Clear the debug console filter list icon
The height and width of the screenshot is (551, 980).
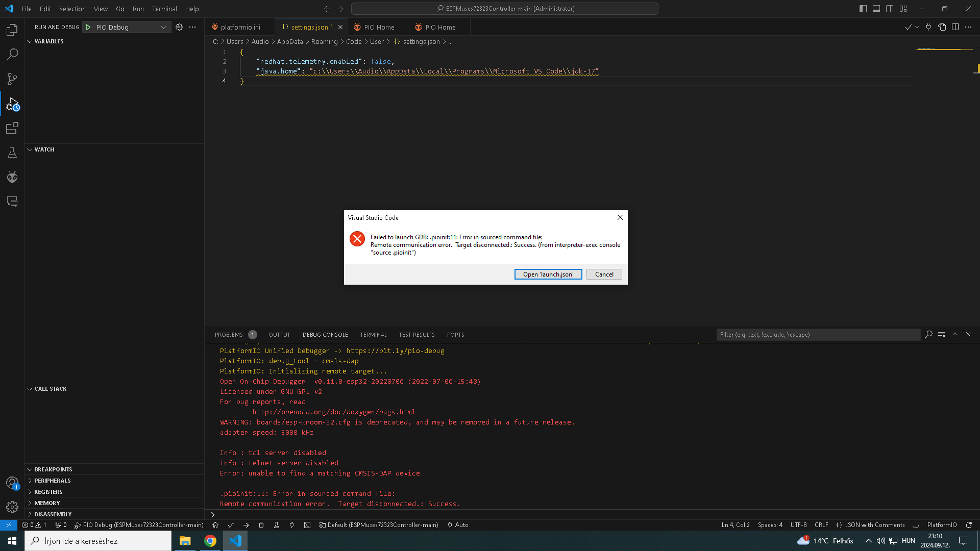(942, 335)
